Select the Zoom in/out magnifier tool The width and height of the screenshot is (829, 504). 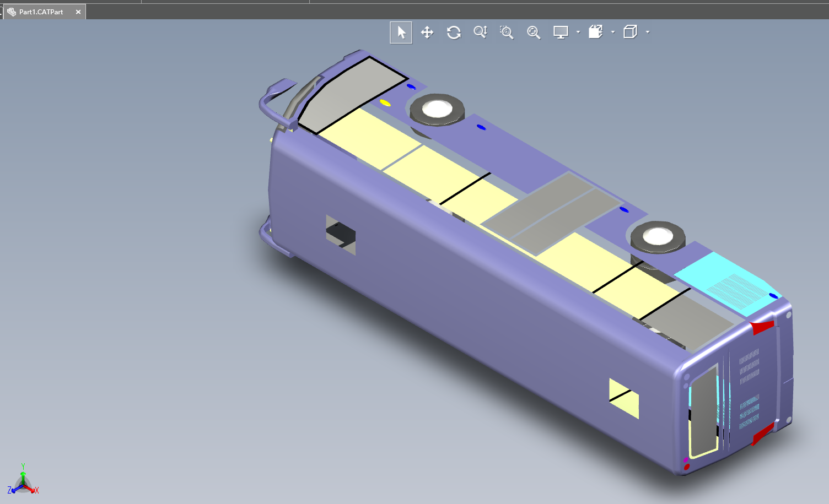click(480, 32)
